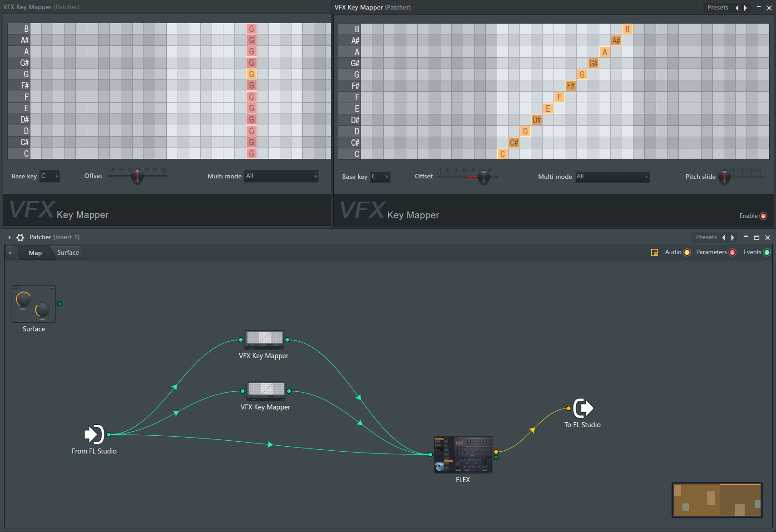Open Base key dropdown in left Key Mapper
This screenshot has width=776, height=532.
(x=50, y=176)
